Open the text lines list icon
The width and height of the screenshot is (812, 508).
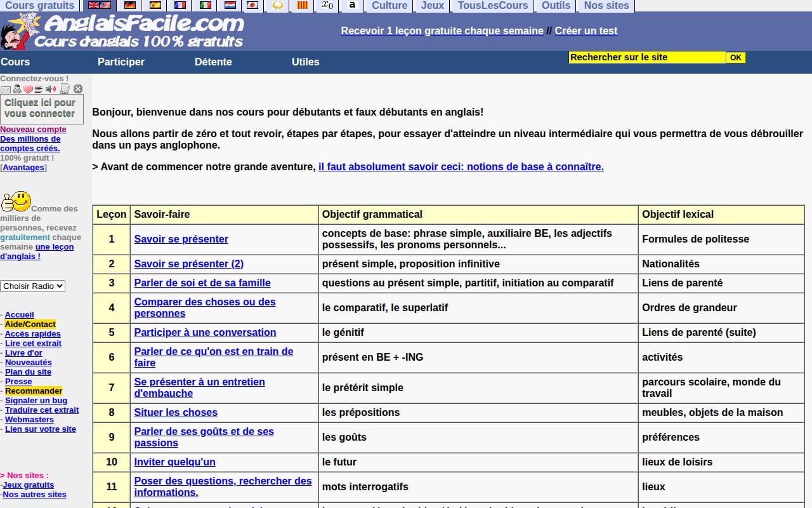point(39,90)
